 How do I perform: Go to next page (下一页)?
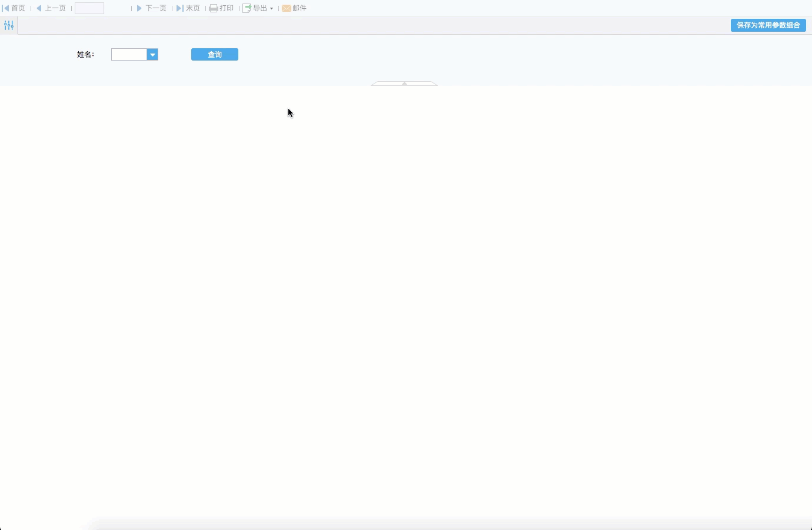click(x=152, y=8)
